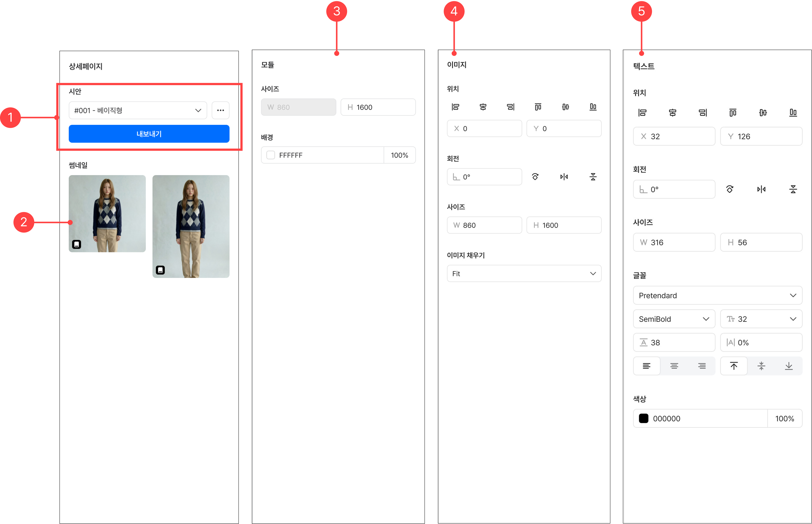Align top in the 텍스트 panel
Screen dimensions: 812x524
[x=733, y=113]
